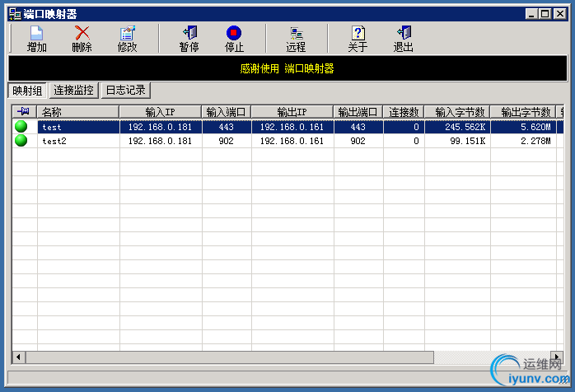Open the 关于 (About) question mark icon

click(x=358, y=33)
